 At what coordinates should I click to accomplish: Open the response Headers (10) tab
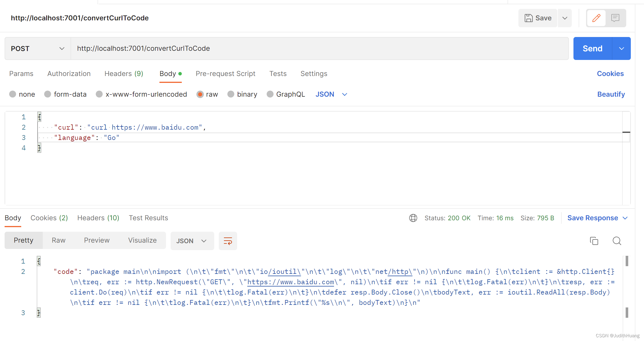[x=98, y=218]
